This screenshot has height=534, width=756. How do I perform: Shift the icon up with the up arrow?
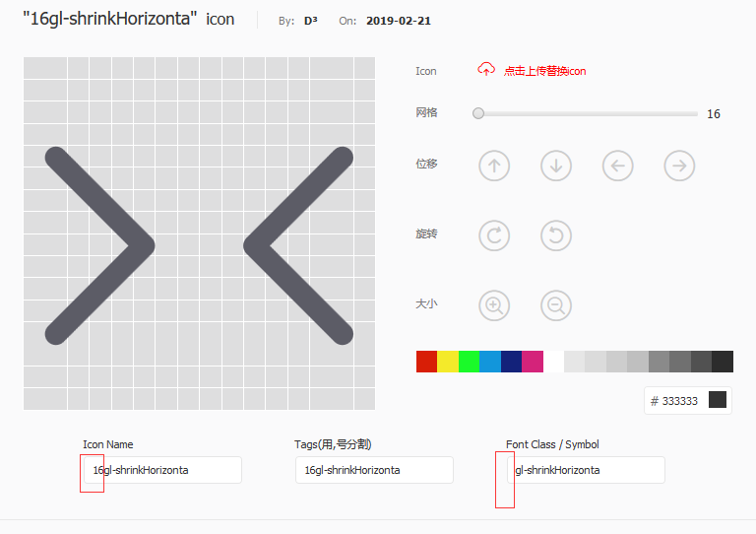click(x=494, y=166)
